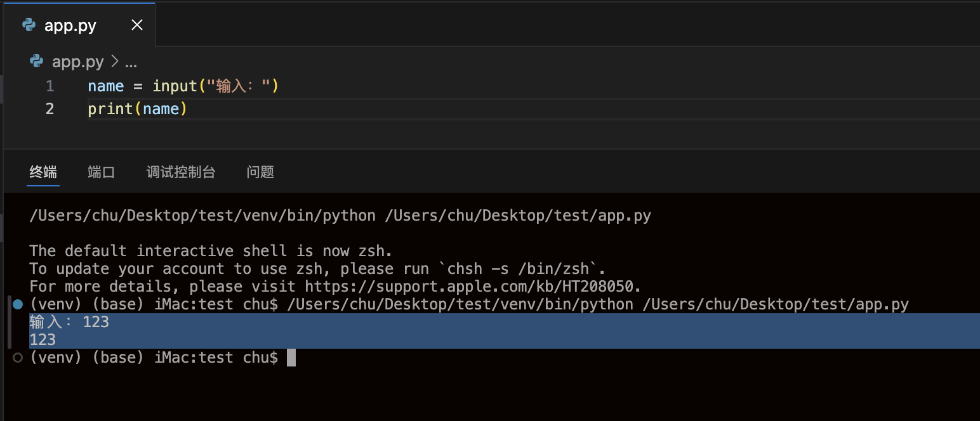This screenshot has width=980, height=421.
Task: Click the blue command status dot in terminal
Action: [18, 305]
